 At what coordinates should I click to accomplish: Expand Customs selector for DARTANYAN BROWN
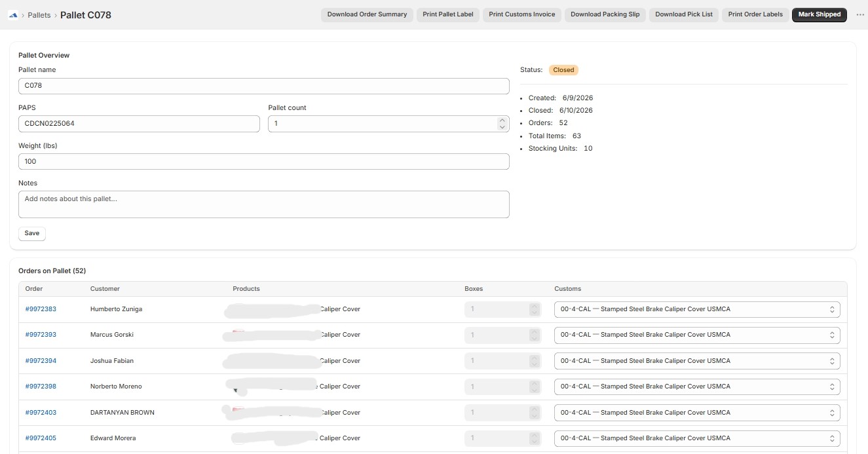[697, 413]
